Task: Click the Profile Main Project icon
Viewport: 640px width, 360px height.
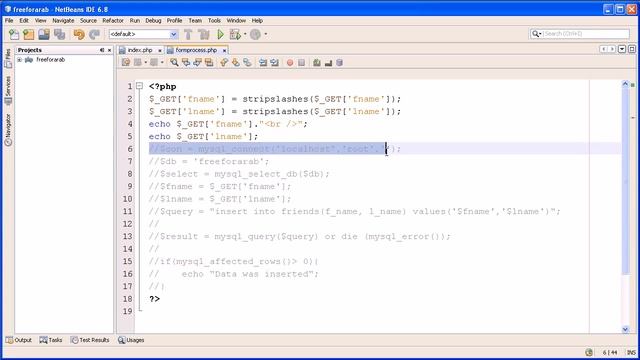Action: pyautogui.click(x=256, y=34)
